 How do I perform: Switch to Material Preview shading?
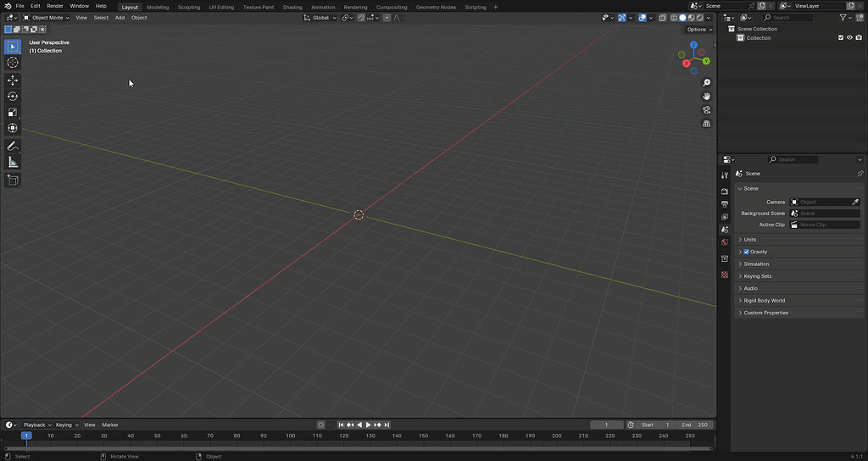click(691, 18)
